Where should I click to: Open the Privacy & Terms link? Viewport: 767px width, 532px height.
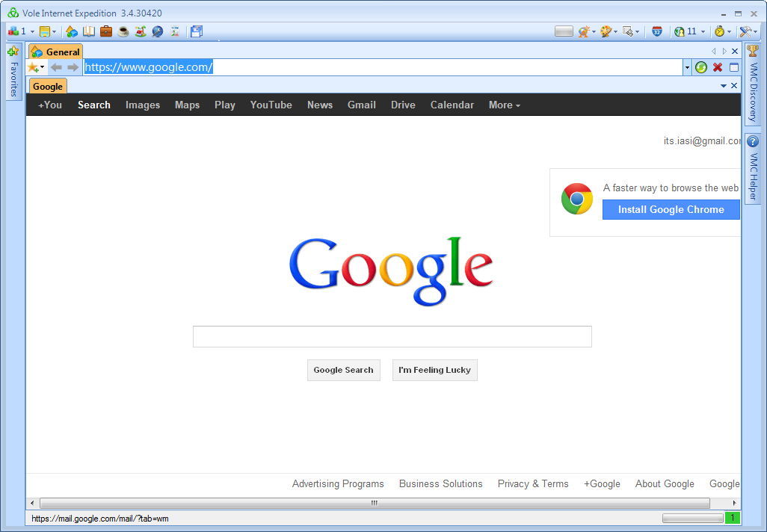click(533, 483)
